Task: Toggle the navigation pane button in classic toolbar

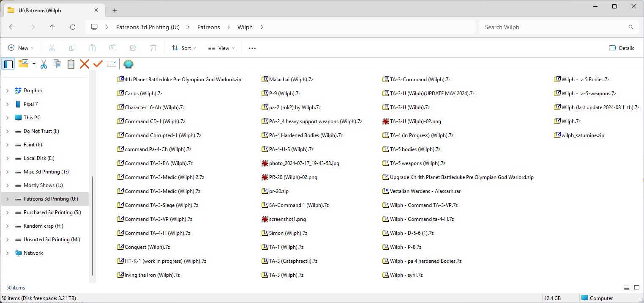Action: (8, 64)
